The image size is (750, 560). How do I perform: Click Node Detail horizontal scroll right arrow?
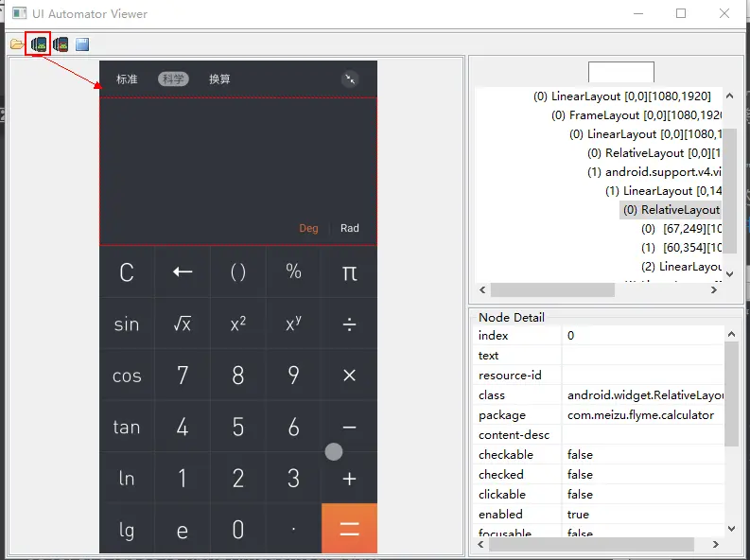(716, 544)
